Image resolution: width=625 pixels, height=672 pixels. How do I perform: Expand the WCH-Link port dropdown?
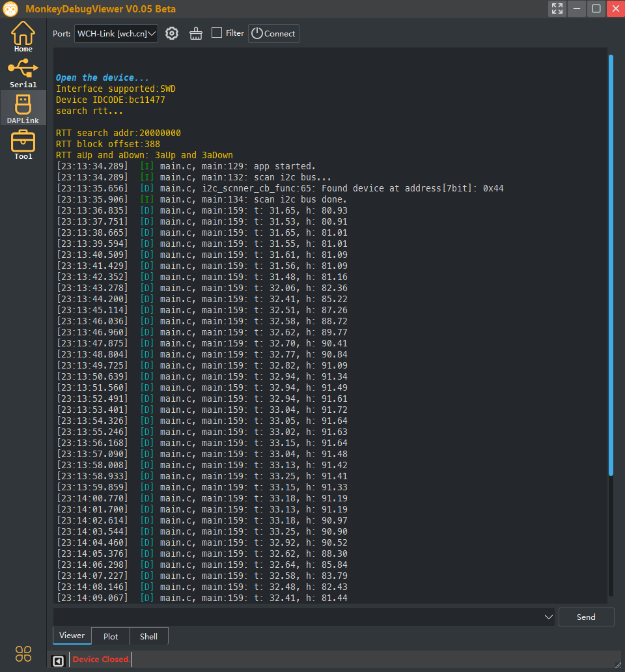[116, 33]
